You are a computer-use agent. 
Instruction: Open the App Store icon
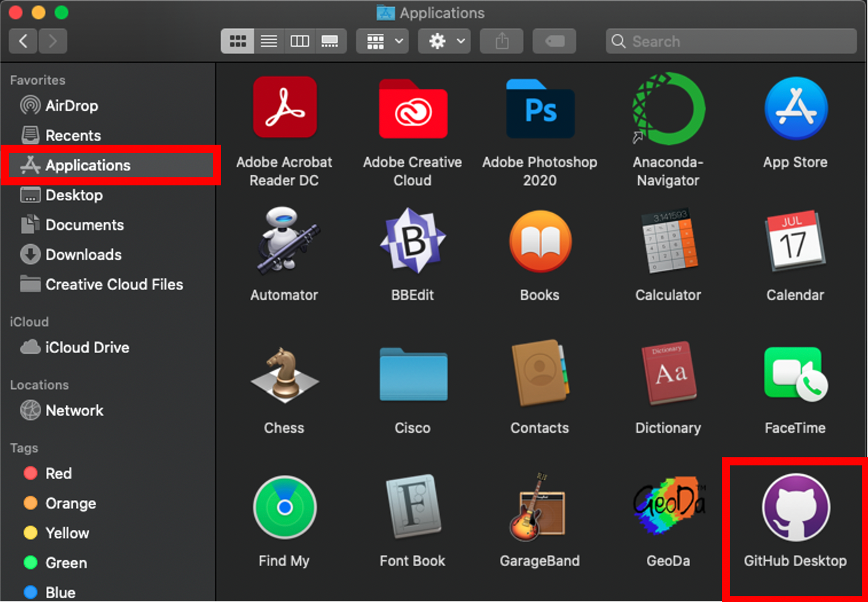tap(796, 108)
